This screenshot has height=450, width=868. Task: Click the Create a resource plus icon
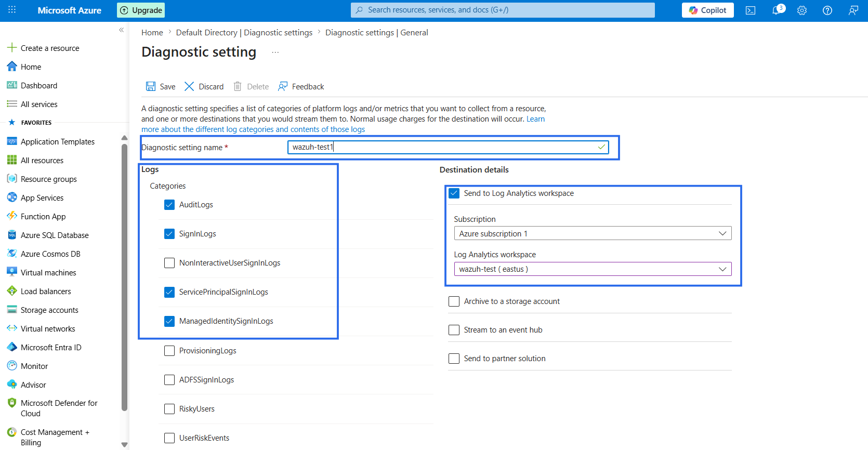tap(12, 48)
